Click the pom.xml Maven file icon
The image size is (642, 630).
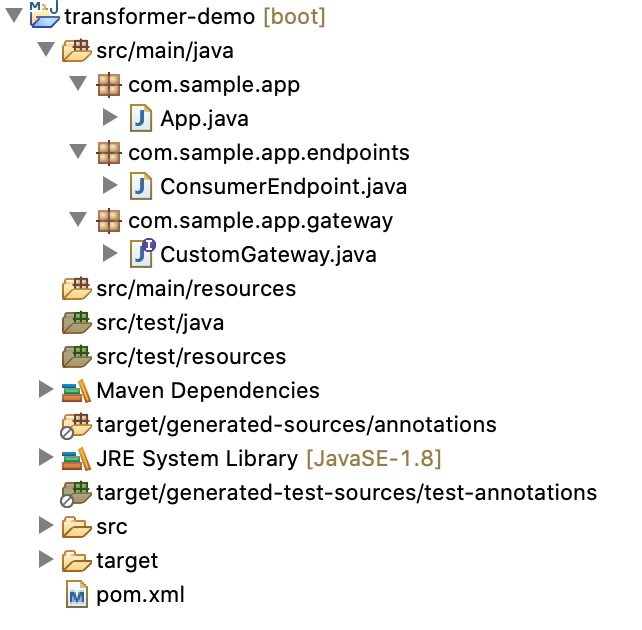coord(77,594)
